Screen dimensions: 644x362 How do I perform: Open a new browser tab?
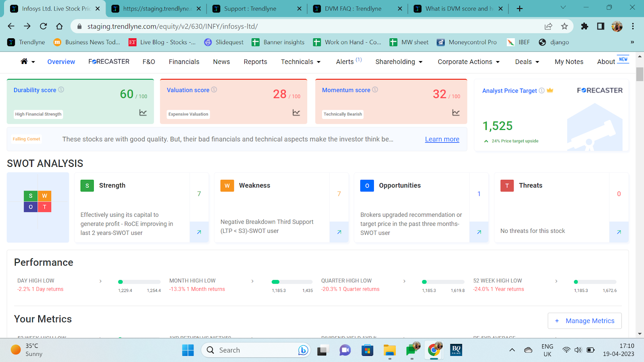pos(520,8)
